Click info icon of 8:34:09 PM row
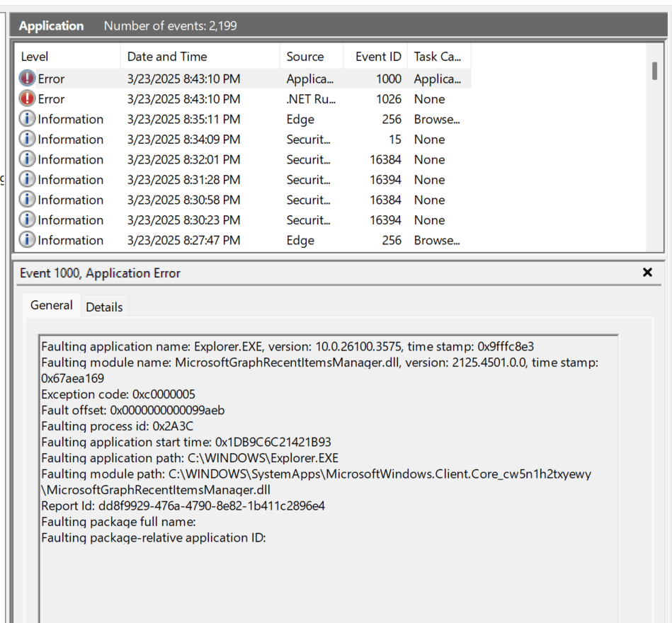Viewport: 672px width, 623px height. [27, 139]
